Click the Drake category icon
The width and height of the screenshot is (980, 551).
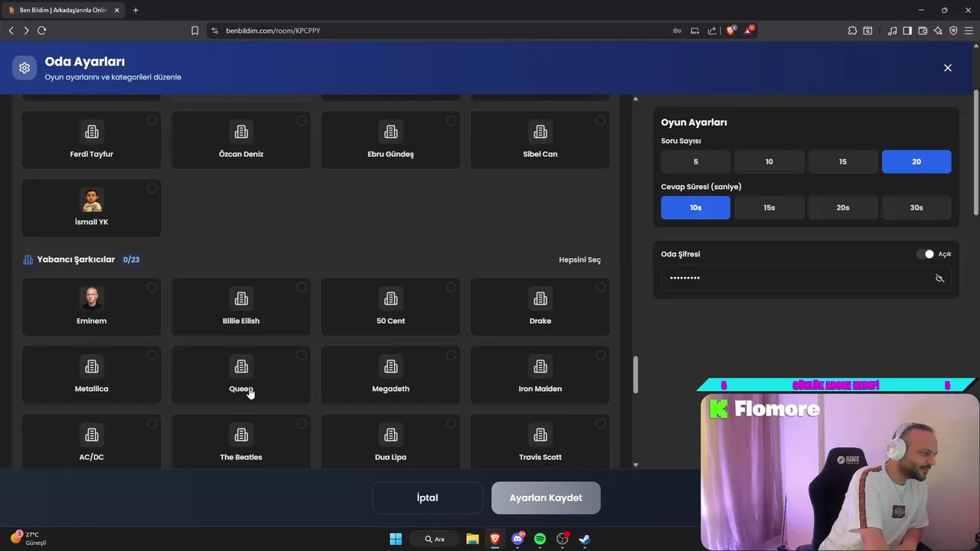[541, 298]
